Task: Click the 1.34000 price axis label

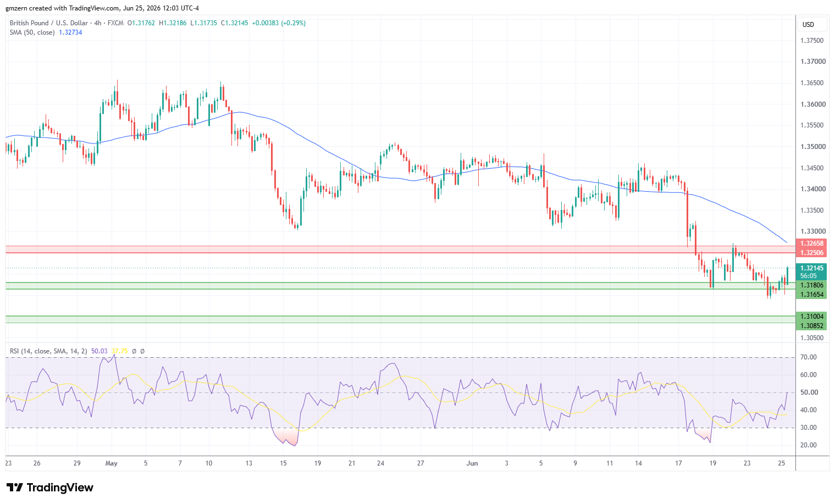Action: [812, 189]
